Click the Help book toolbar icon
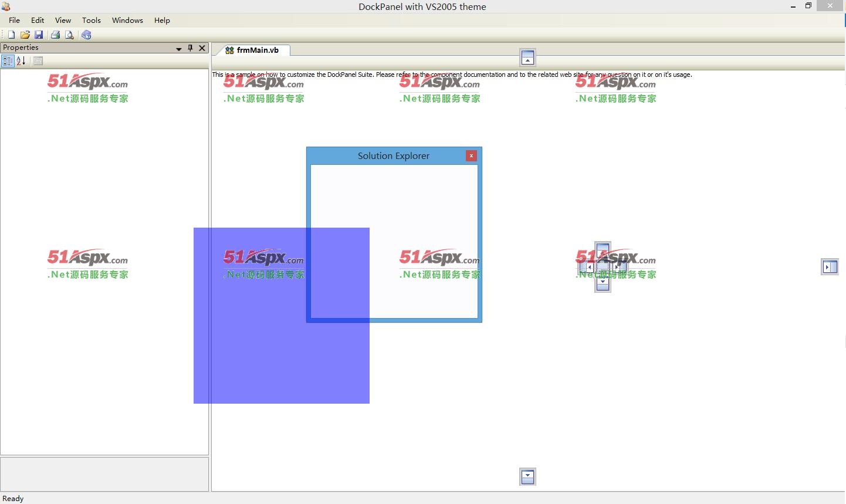Viewport: 846px width, 504px height. (86, 35)
